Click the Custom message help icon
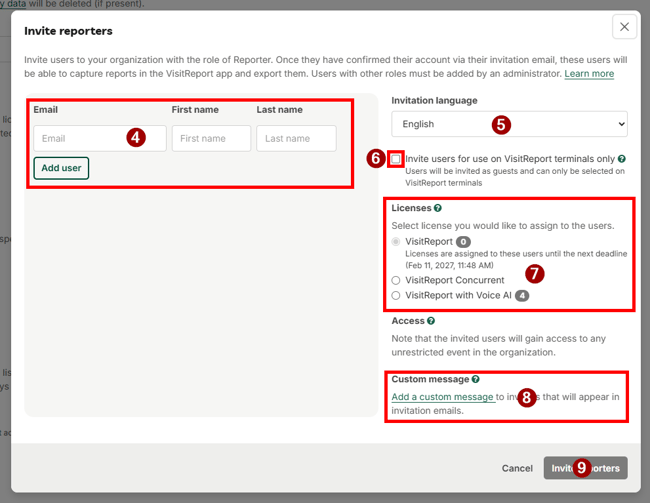Viewport: 650px width, 503px height. point(475,379)
